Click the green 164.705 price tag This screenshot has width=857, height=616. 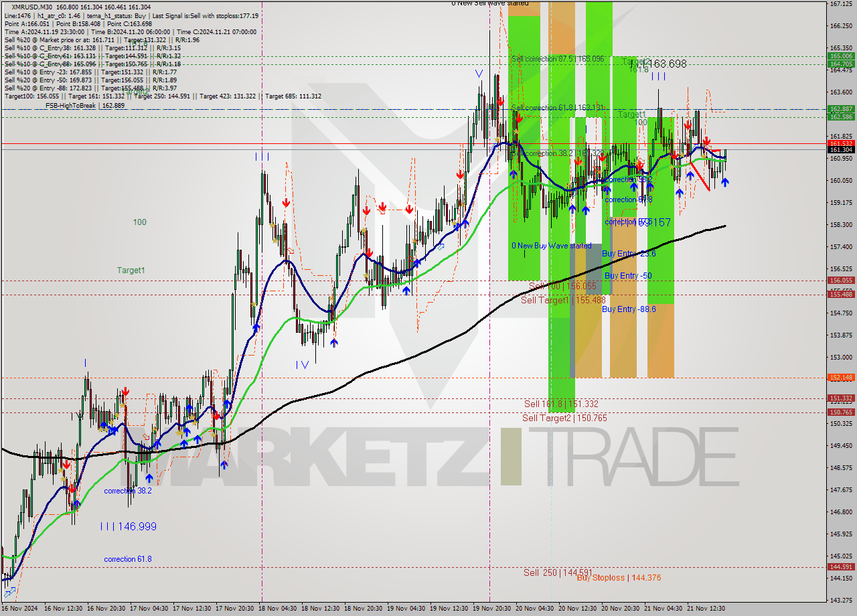pyautogui.click(x=841, y=64)
